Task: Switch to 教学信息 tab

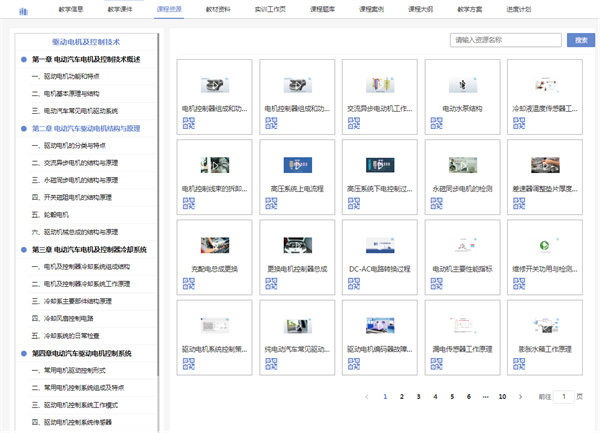Action: (71, 9)
